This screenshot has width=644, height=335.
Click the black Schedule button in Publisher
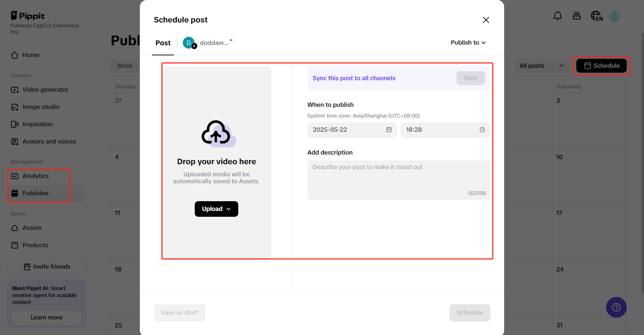(x=602, y=66)
